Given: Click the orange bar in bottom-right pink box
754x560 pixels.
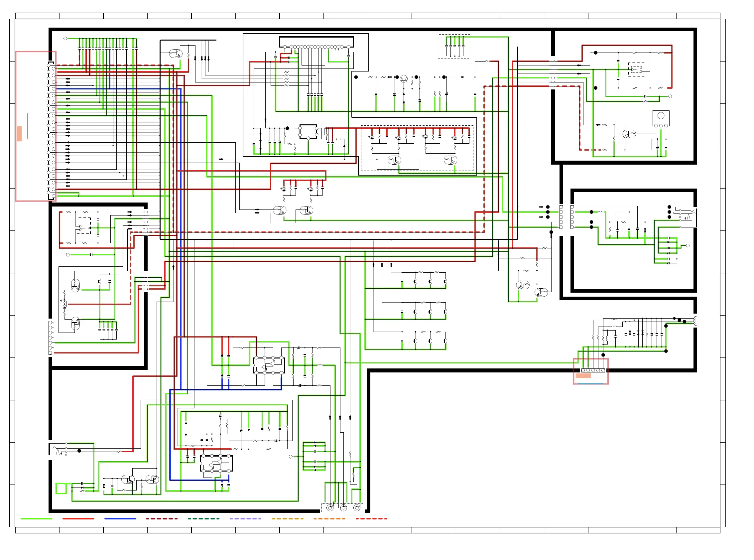Looking at the screenshot, I should (x=583, y=375).
